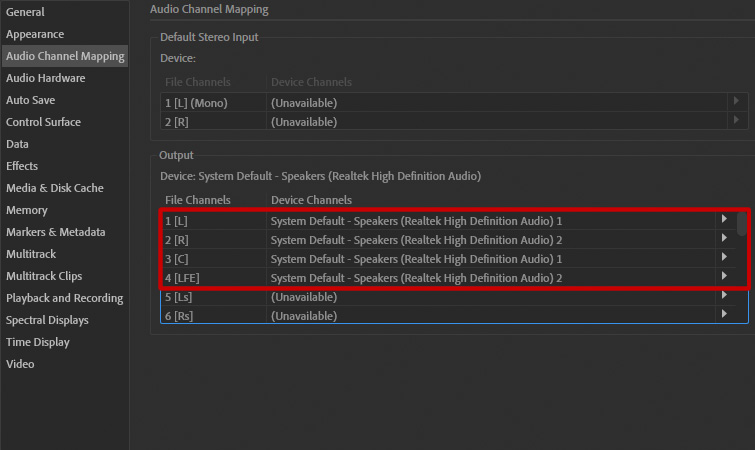Expand device dropdown for input 1 [L] (Mono)

click(x=735, y=102)
